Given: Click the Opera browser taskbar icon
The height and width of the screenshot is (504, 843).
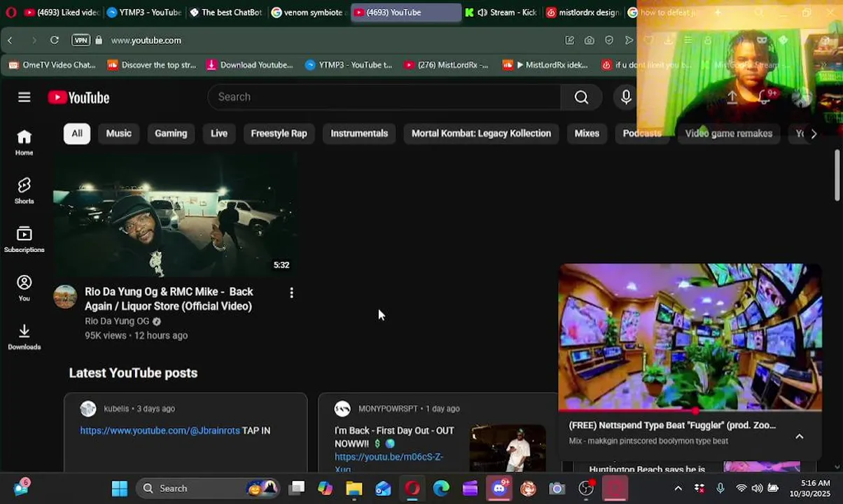Looking at the screenshot, I should pyautogui.click(x=412, y=488).
